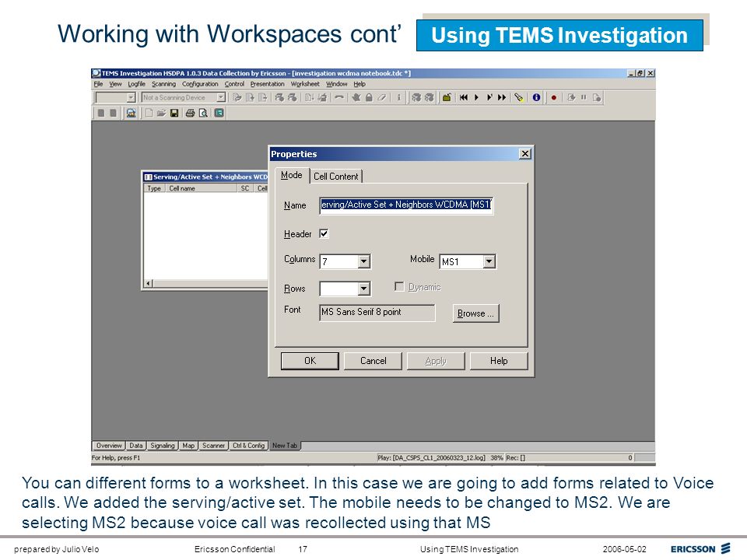Open the Configuration menu

(200, 84)
